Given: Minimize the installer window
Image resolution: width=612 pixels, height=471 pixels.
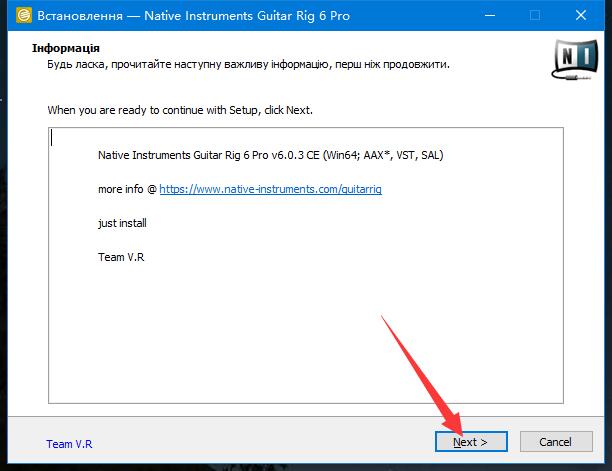Looking at the screenshot, I should (490, 16).
